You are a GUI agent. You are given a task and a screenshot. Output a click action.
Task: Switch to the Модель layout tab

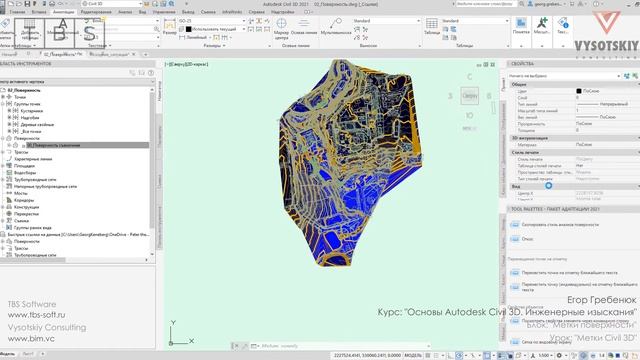tap(8, 354)
